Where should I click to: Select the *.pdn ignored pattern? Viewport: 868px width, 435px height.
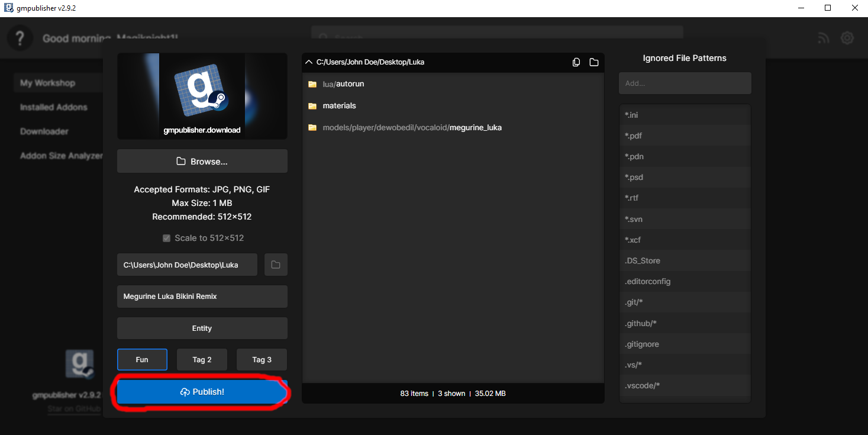click(x=685, y=157)
